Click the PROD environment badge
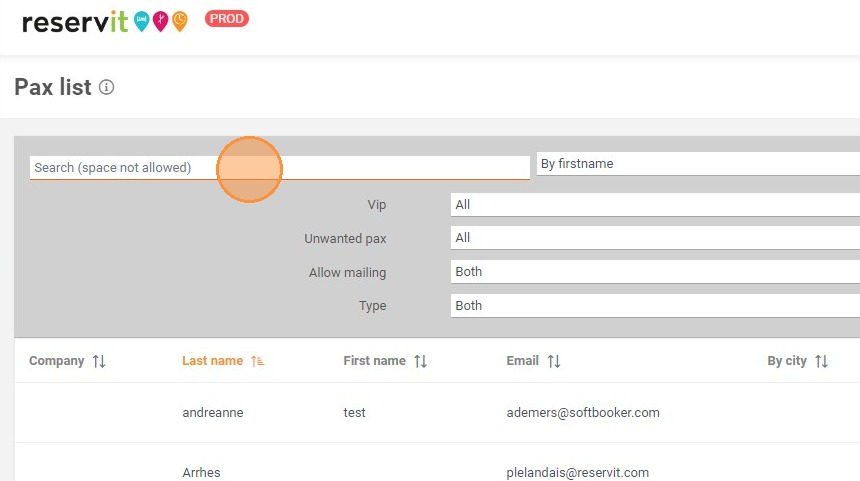 point(227,19)
